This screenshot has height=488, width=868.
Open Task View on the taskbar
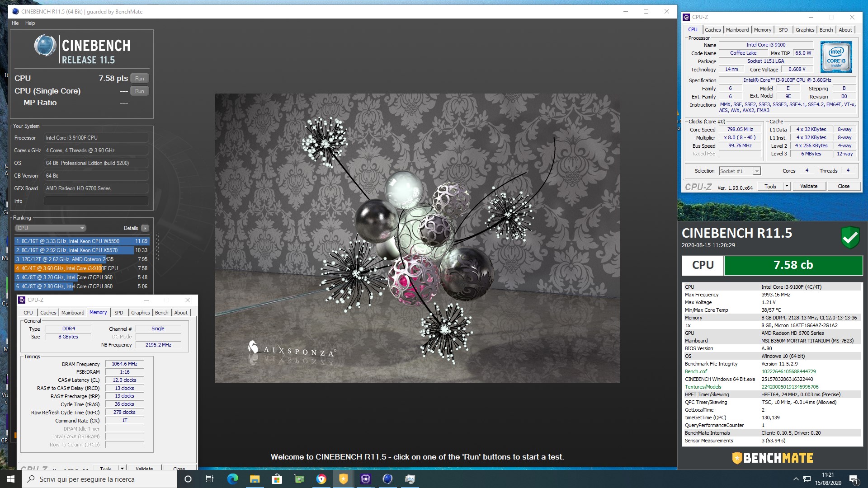210,479
